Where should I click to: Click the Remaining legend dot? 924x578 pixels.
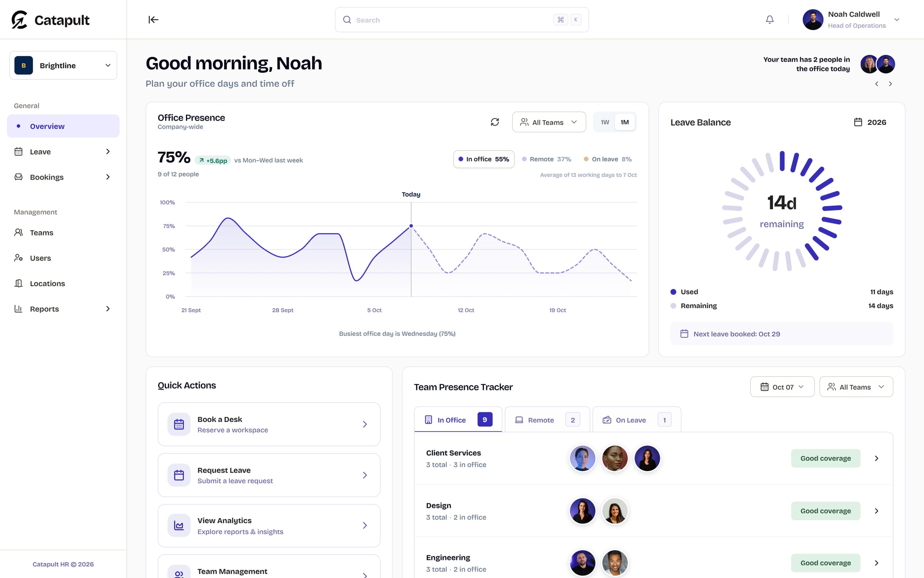673,306
